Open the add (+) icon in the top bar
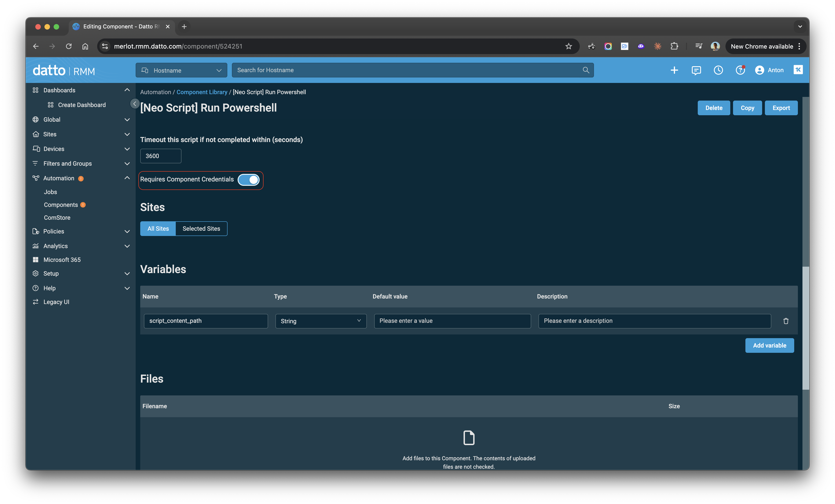835x504 pixels. point(674,70)
